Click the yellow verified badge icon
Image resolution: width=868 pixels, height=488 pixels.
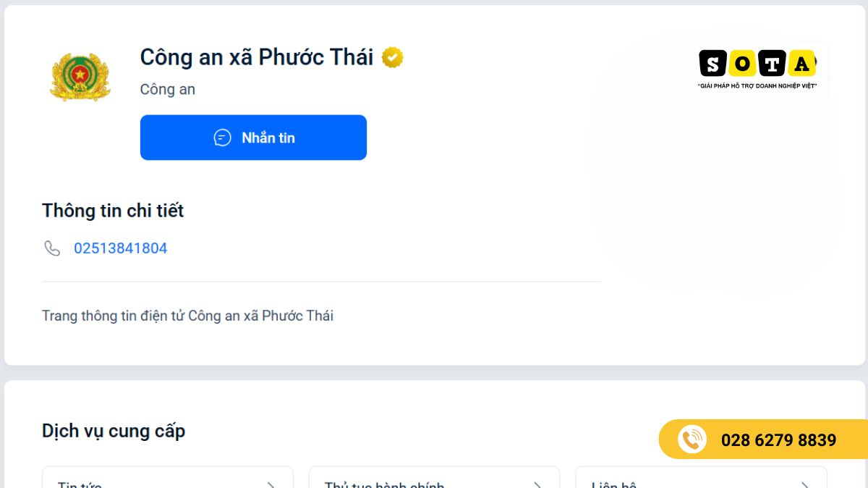393,57
